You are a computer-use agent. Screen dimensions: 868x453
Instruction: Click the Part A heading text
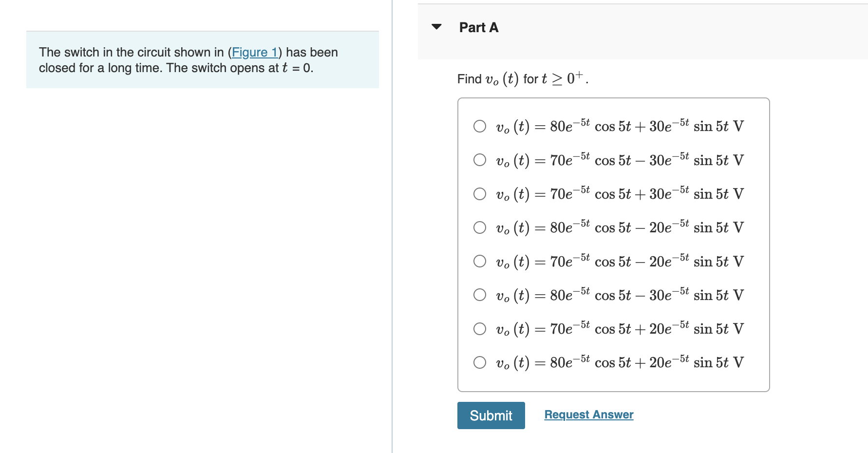(478, 28)
